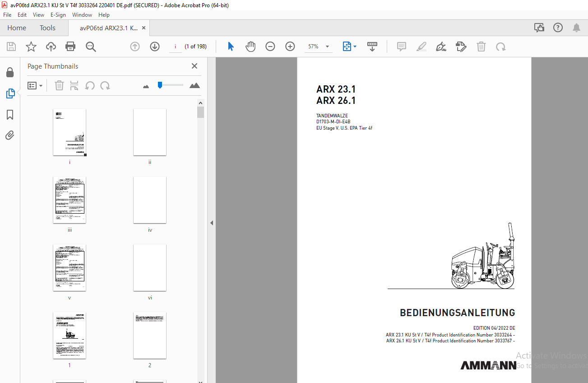Print the document
The width and height of the screenshot is (588, 383).
pyautogui.click(x=70, y=47)
